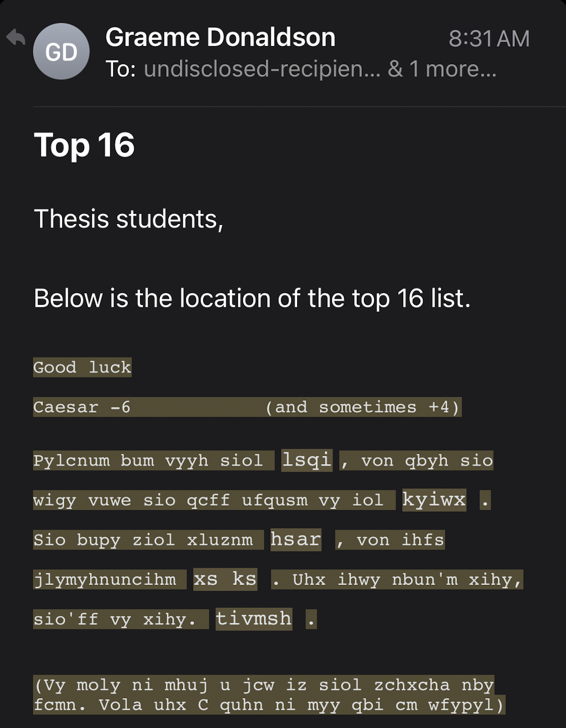Image resolution: width=566 pixels, height=728 pixels.
Task: Open the GD sender avatar
Action: click(61, 51)
